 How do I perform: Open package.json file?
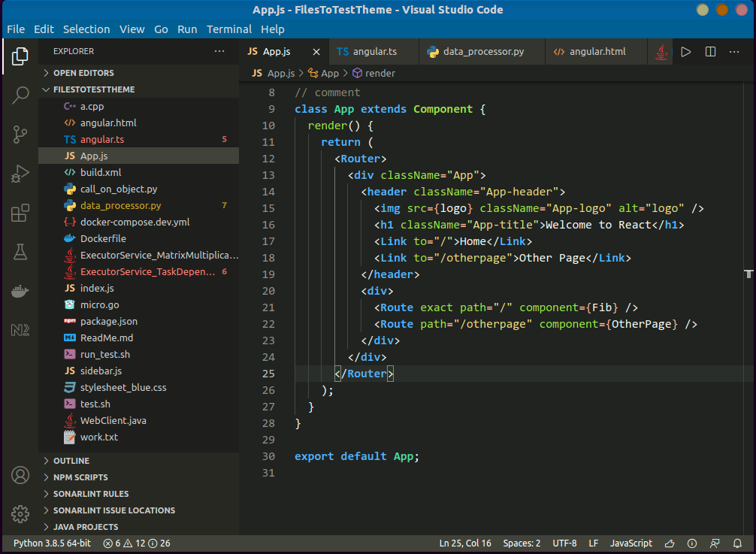139,322
